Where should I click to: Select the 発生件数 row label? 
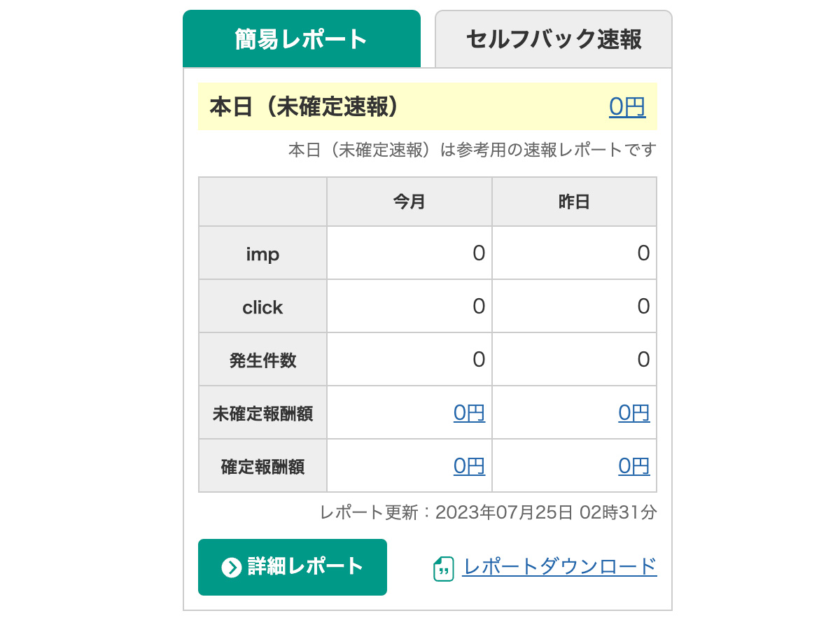point(262,360)
